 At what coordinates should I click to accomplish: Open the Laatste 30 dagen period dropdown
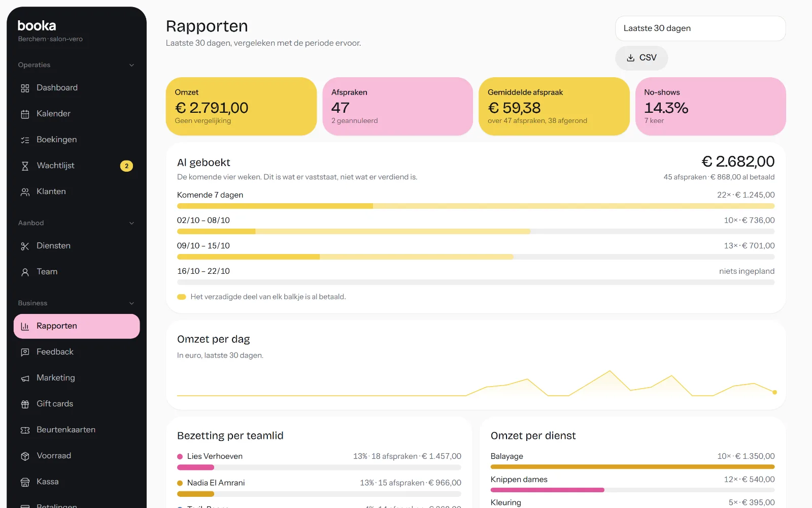(x=700, y=28)
